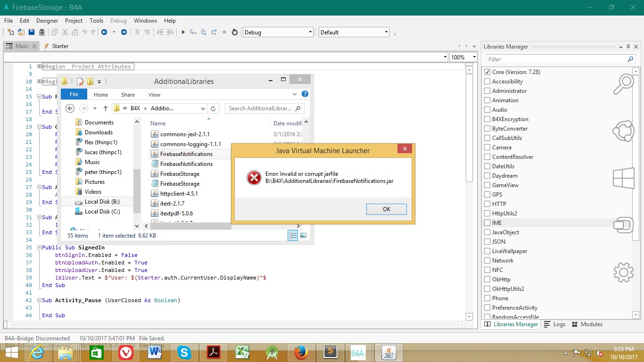The image size is (644, 362).
Task: Enable the JSON library checkbox
Action: click(x=487, y=242)
